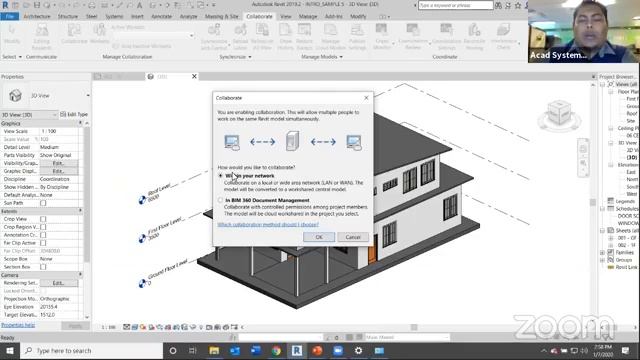Toggle the Crop View checkbox
Screen dimensions: 640x360
point(43,219)
